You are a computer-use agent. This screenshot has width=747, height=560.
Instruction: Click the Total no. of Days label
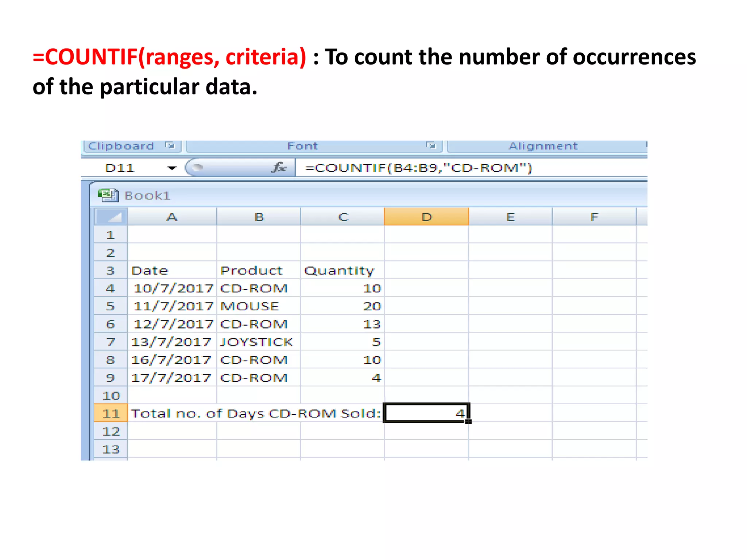click(x=256, y=413)
